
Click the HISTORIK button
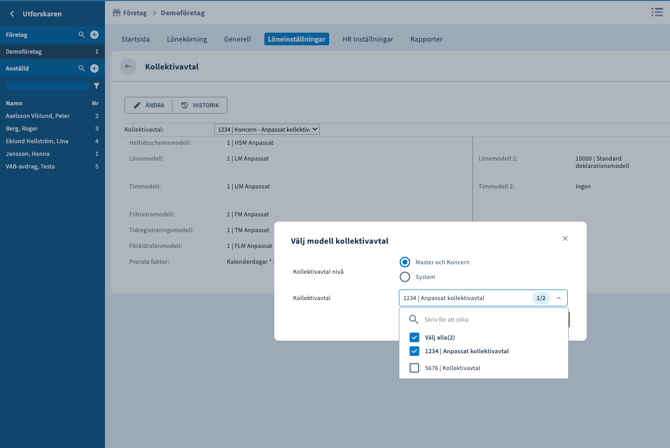click(199, 105)
